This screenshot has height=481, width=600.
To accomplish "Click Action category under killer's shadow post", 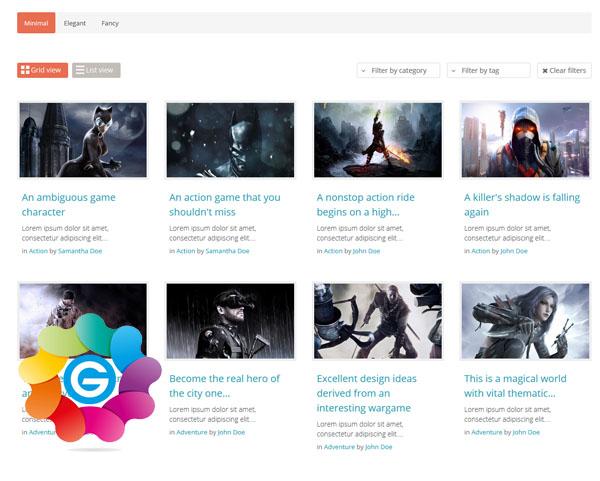I will pos(481,251).
